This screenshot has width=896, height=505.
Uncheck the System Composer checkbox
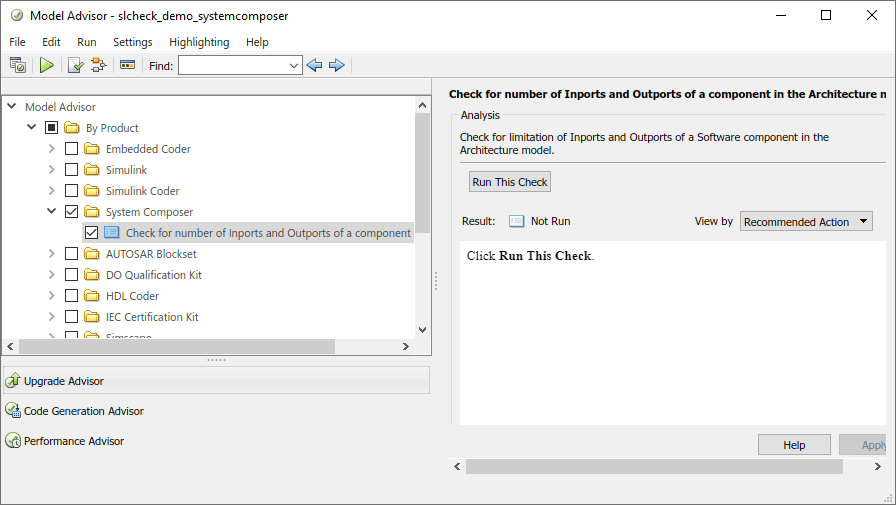71,211
